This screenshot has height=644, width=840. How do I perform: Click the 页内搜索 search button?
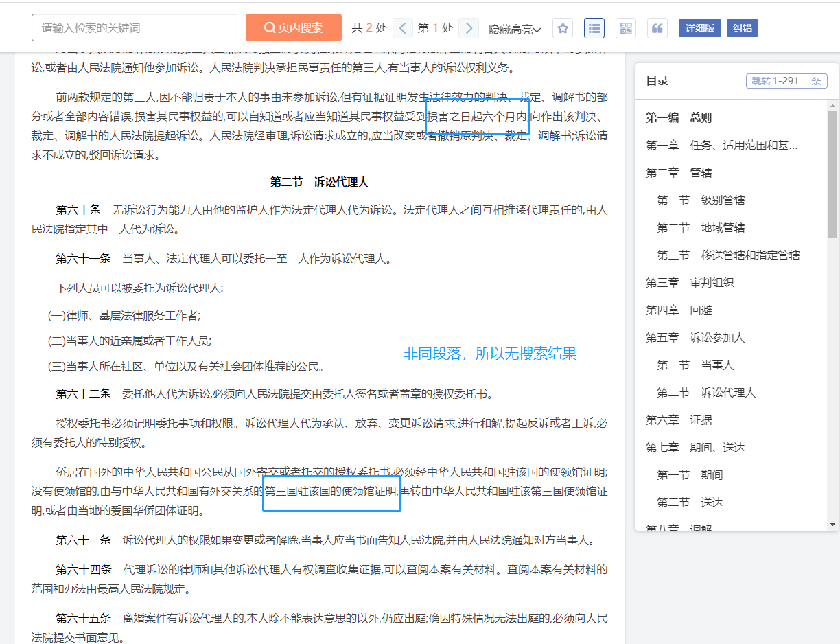(x=294, y=27)
